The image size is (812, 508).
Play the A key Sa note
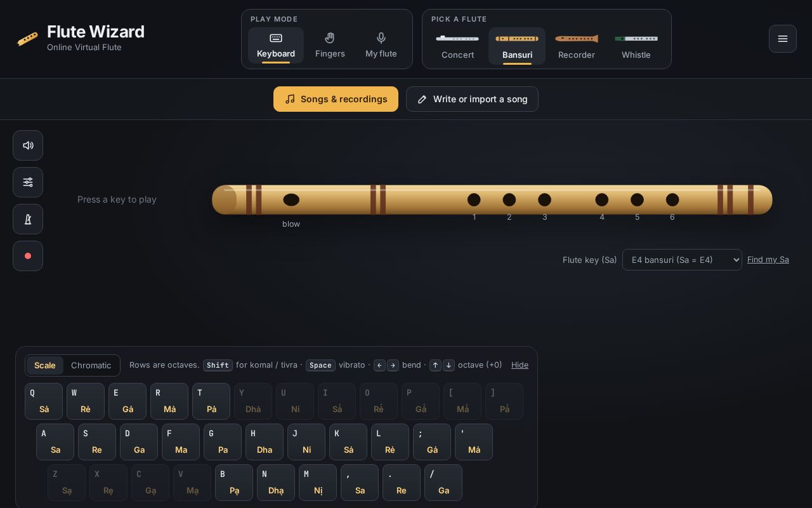tap(55, 442)
